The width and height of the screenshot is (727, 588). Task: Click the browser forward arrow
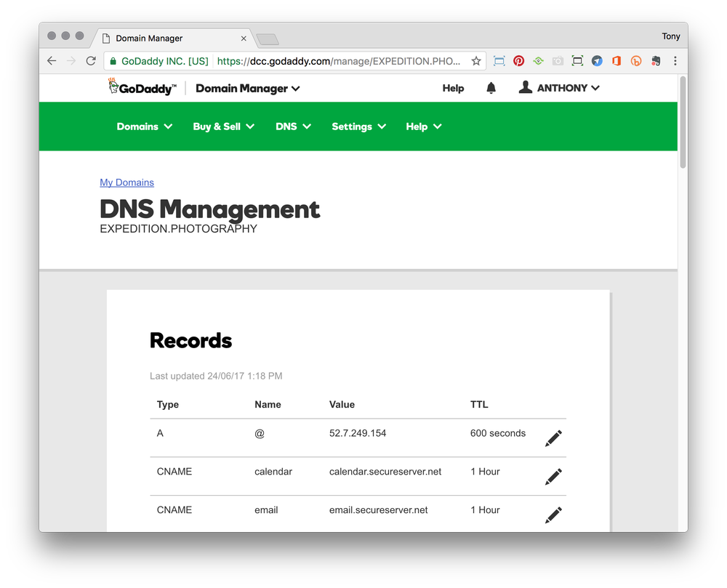[71, 61]
